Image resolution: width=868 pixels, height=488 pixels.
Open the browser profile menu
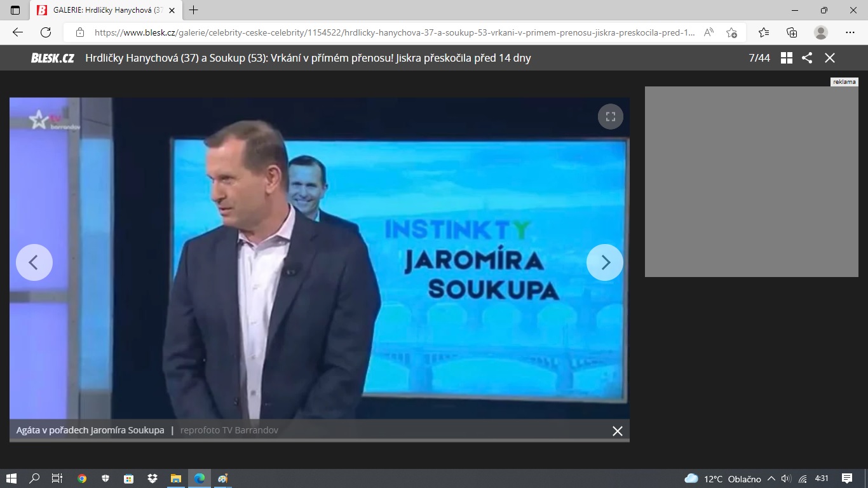tap(821, 32)
